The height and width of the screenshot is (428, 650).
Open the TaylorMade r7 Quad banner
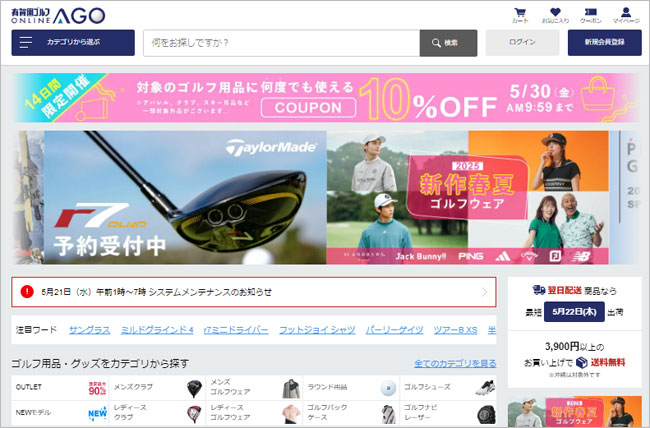(x=185, y=197)
